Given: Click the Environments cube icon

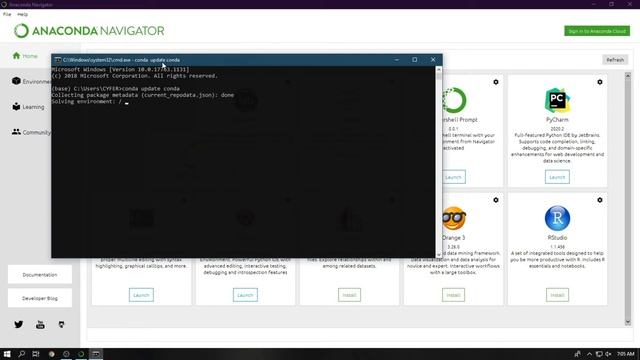Looking at the screenshot, I should (16, 81).
